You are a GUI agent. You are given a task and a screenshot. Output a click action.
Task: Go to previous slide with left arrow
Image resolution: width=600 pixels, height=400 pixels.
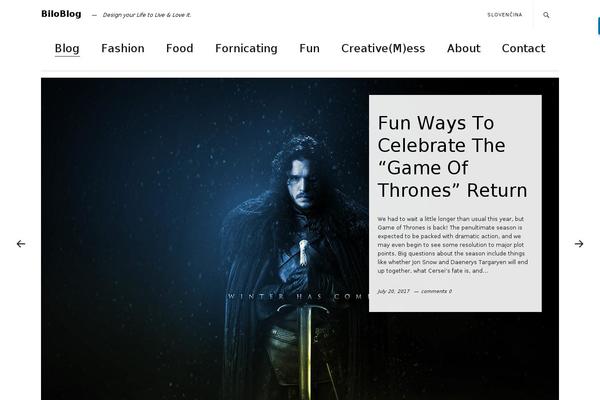[21, 244]
